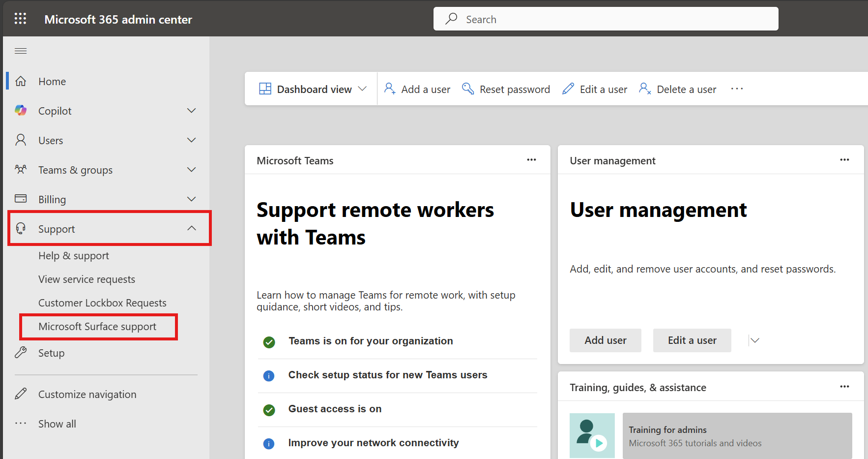
Task: Click the Support headset icon
Action: click(x=21, y=228)
